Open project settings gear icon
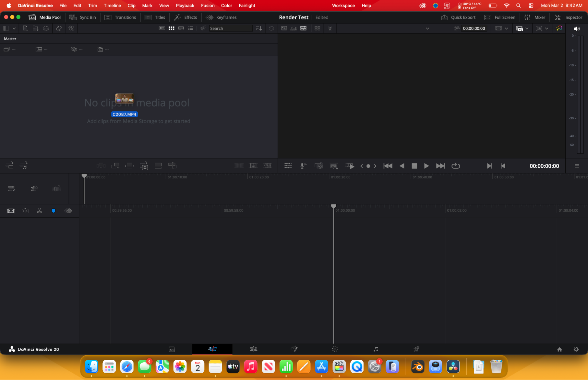 click(576, 349)
